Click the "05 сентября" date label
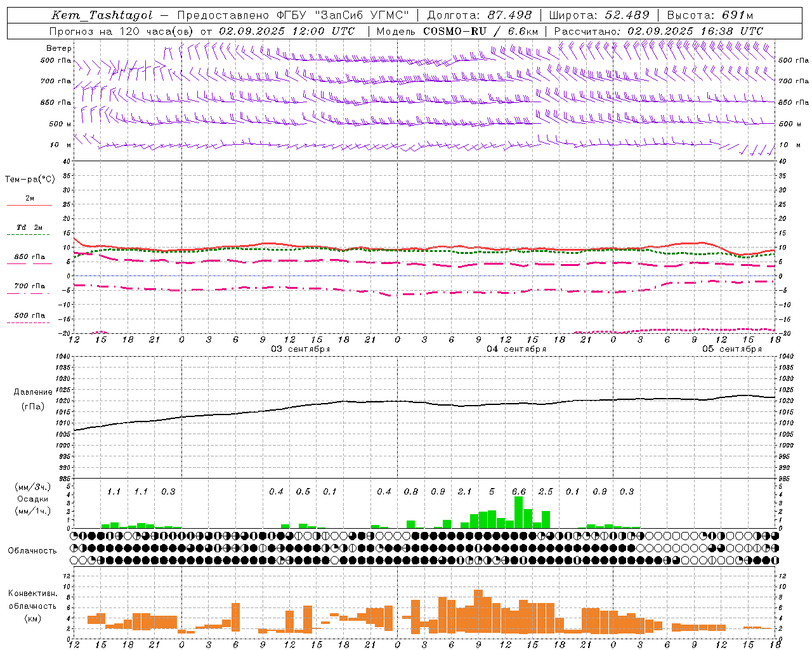Viewport: 812px width, 650px height. 732,349
